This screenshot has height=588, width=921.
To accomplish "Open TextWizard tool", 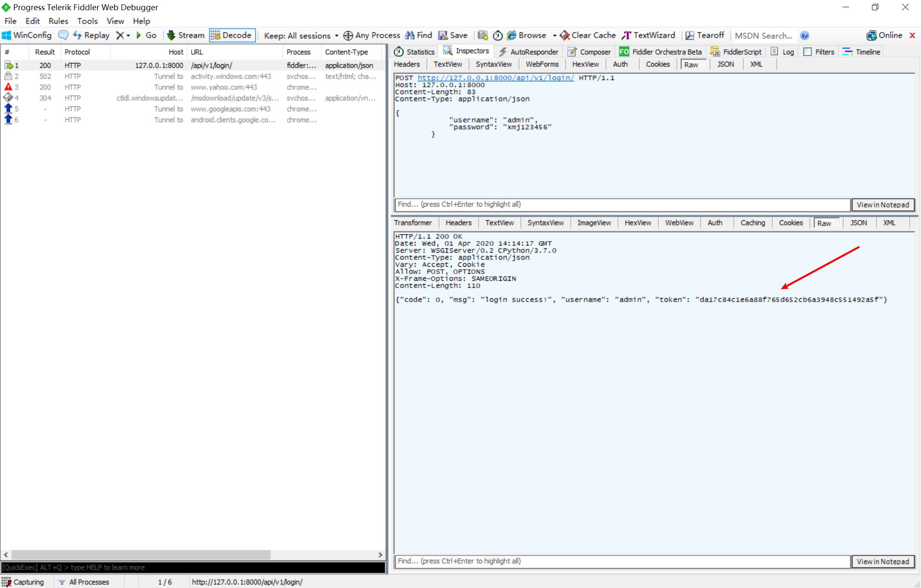I will point(649,35).
